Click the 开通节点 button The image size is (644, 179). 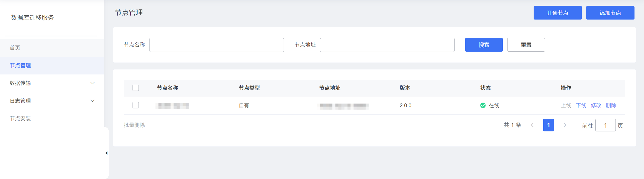[x=557, y=13]
